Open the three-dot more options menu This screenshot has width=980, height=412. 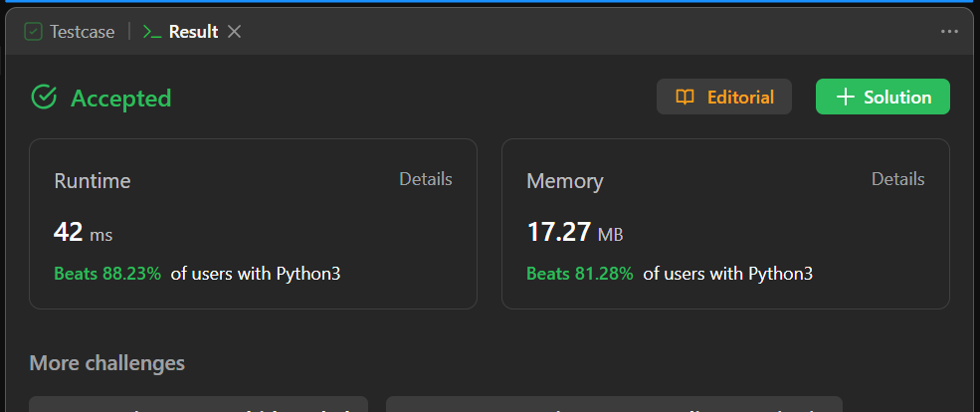949,32
